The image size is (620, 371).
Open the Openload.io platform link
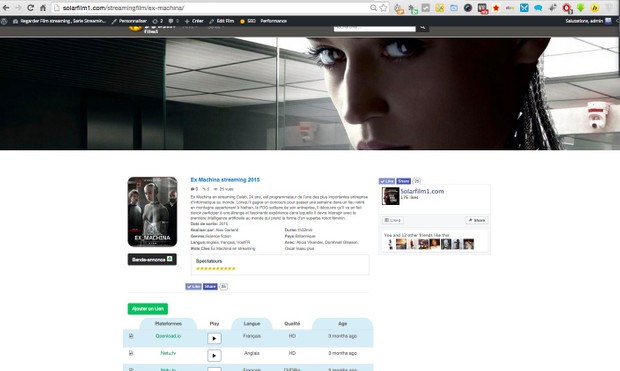[168, 336]
